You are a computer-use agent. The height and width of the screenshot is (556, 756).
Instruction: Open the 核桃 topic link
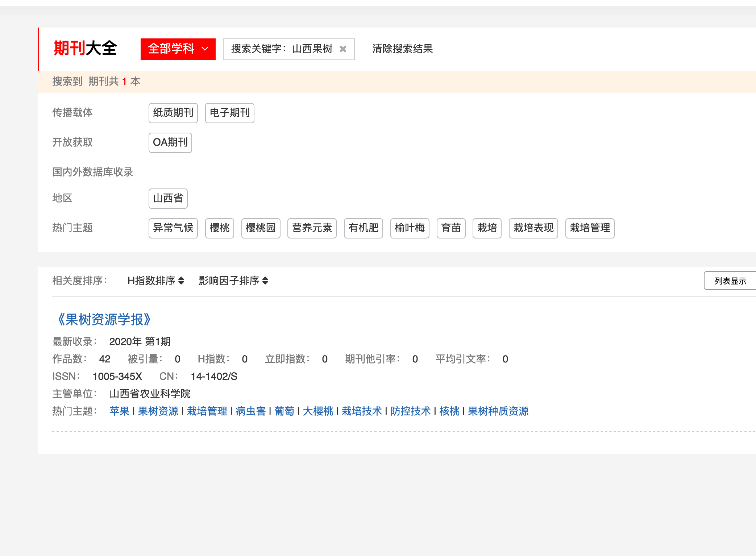(449, 411)
